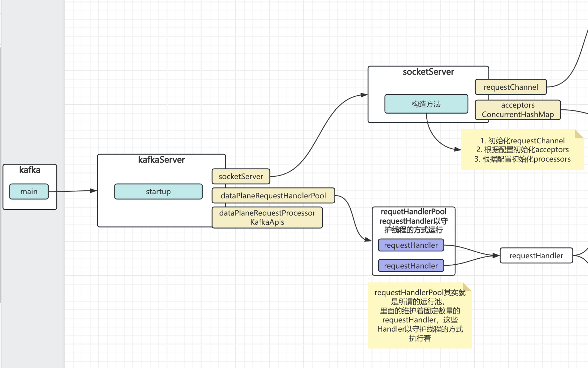The height and width of the screenshot is (368, 588).
Task: Click the kafka container title
Action: 30,170
